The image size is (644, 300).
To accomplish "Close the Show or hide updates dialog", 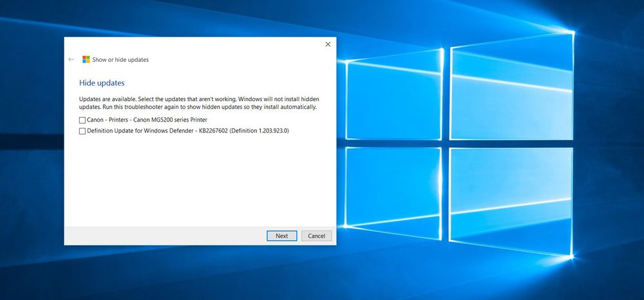I will 328,44.
